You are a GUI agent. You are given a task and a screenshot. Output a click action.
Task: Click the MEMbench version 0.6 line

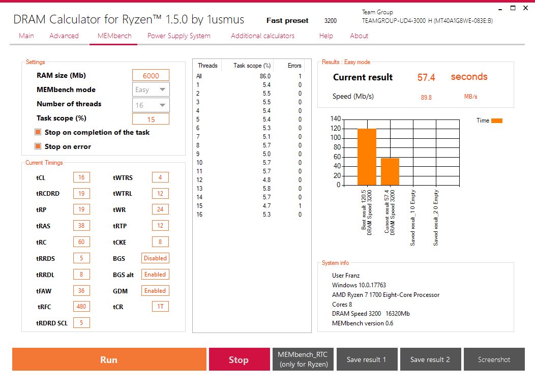coord(363,323)
